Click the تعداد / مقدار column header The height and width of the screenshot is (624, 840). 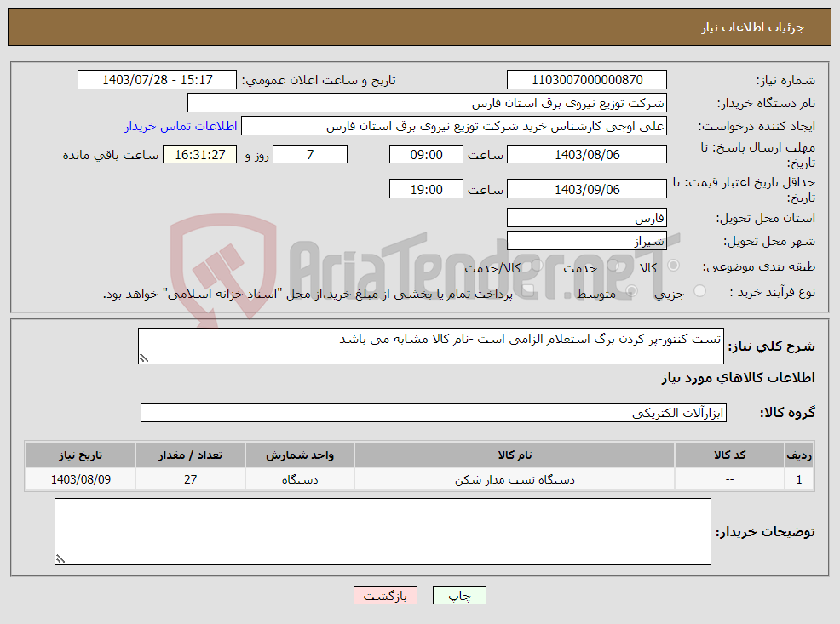coord(190,455)
